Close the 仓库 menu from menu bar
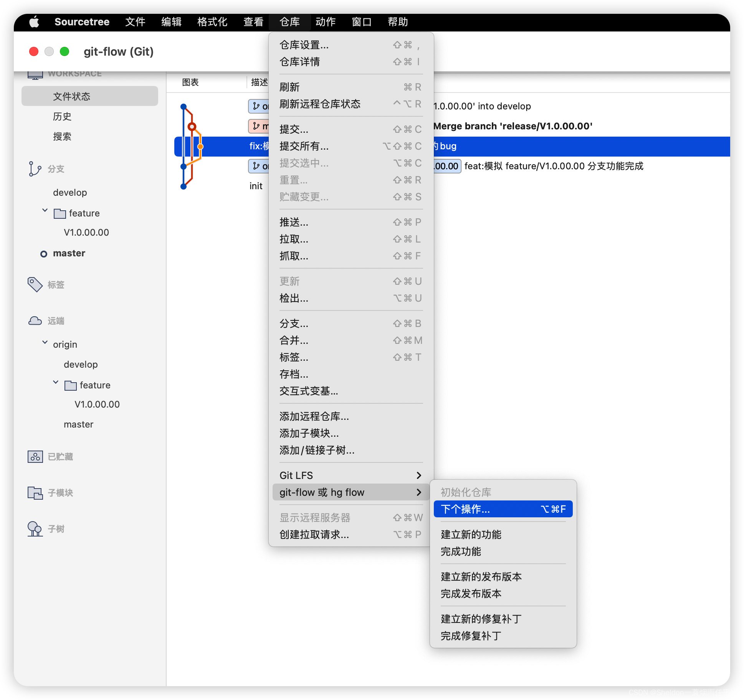 pyautogui.click(x=289, y=22)
